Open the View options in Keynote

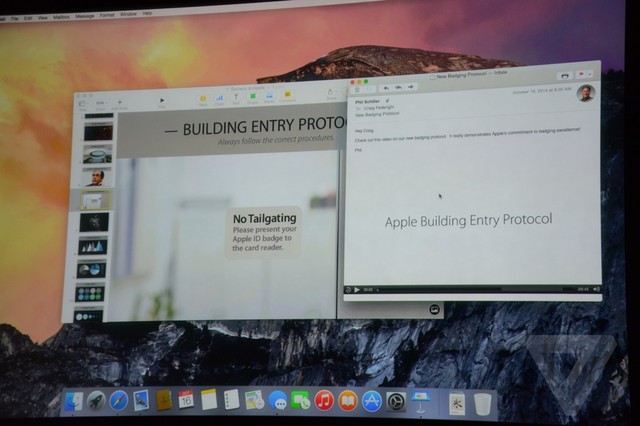click(x=82, y=104)
